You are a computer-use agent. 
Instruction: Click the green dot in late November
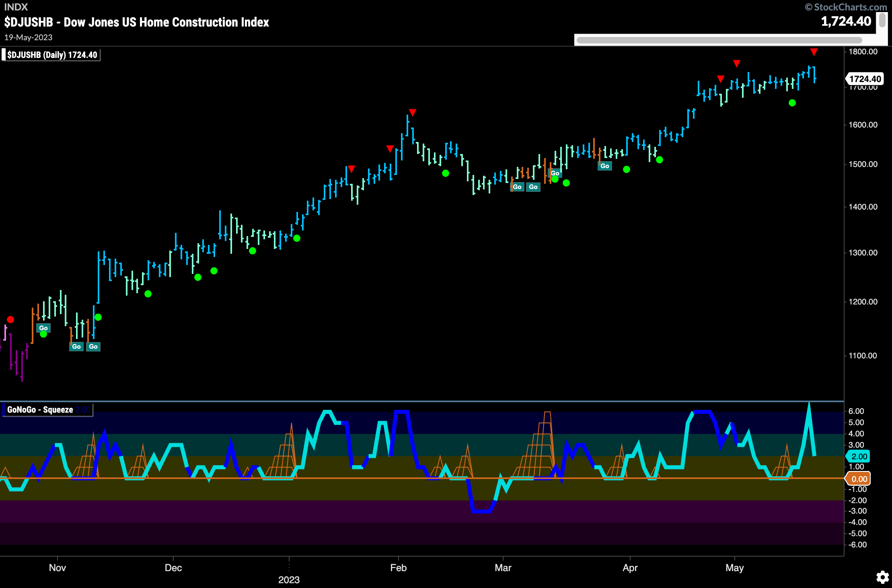point(148,294)
